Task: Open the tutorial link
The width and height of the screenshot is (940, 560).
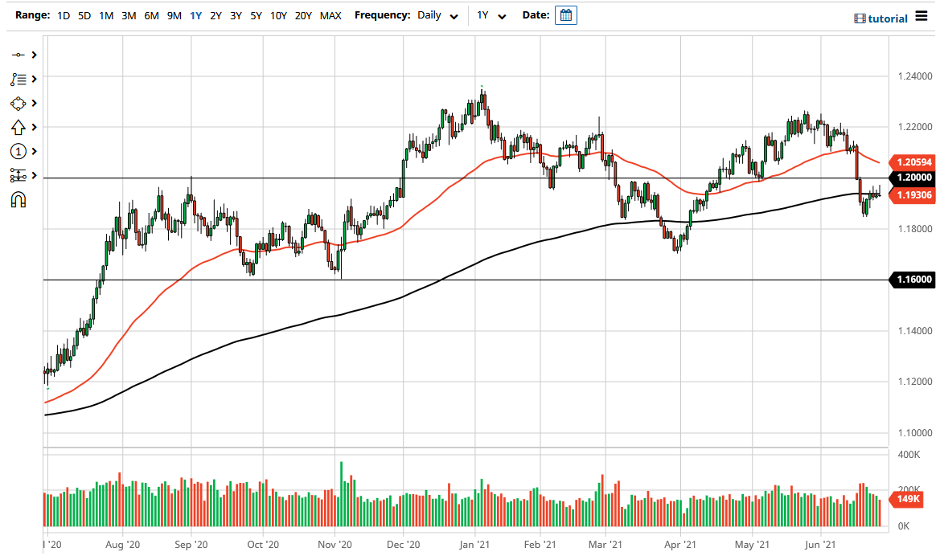Action: point(880,18)
